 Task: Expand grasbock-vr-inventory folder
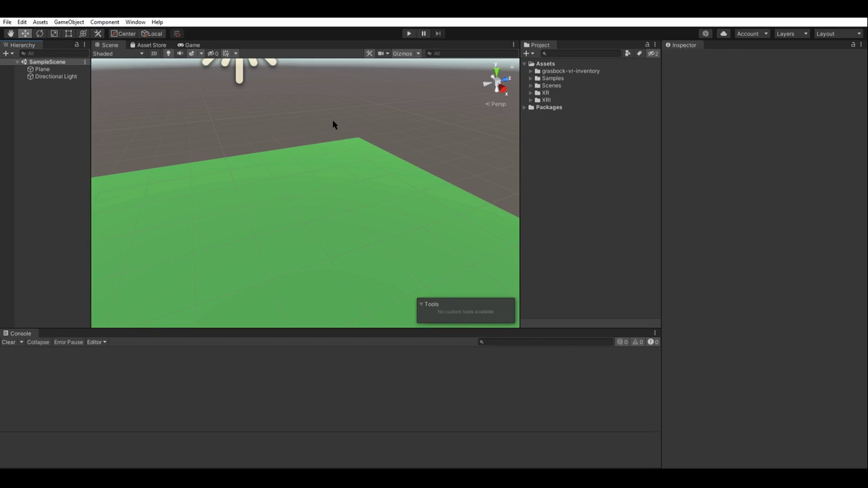coord(531,71)
